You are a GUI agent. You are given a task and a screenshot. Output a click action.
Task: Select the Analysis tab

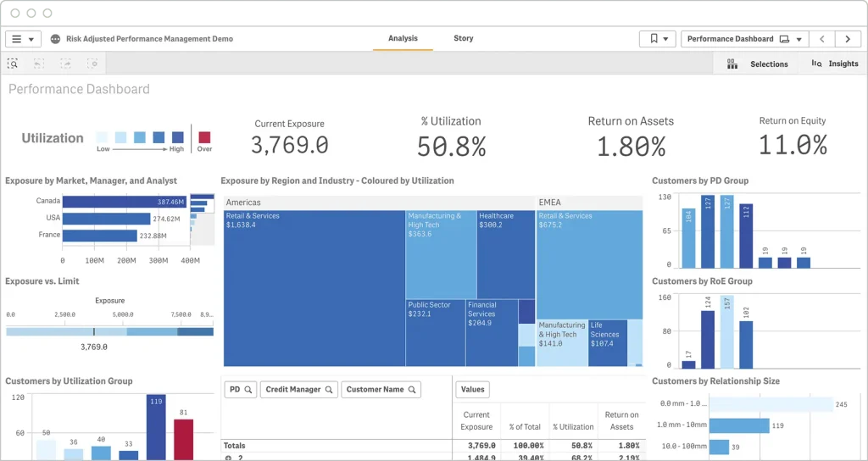[x=403, y=39]
